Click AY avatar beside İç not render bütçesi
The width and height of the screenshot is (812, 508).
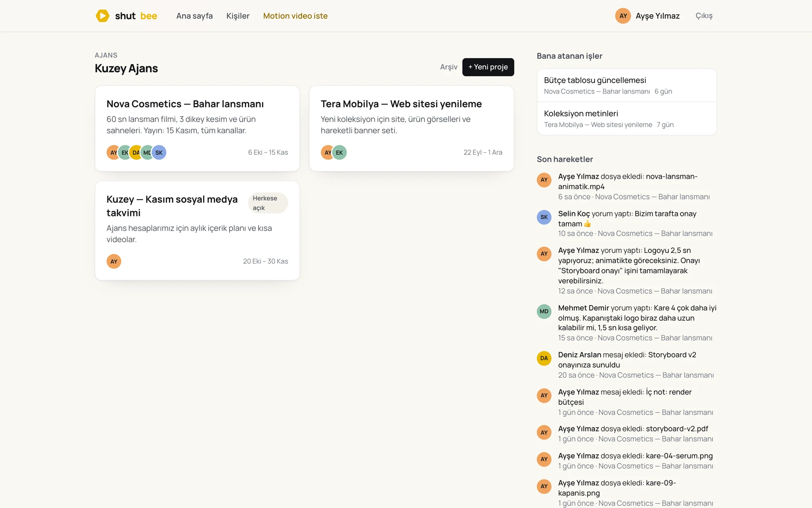(544, 396)
